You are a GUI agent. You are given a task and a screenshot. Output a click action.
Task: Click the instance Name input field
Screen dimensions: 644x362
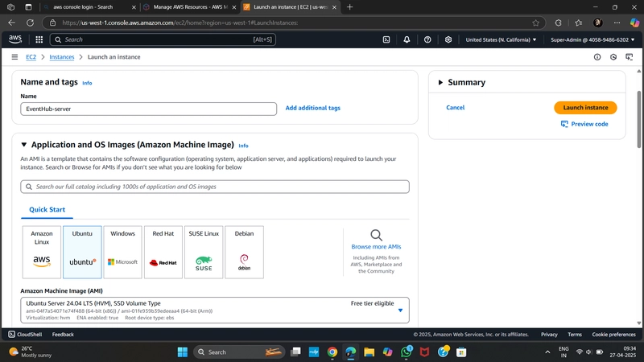tap(149, 109)
